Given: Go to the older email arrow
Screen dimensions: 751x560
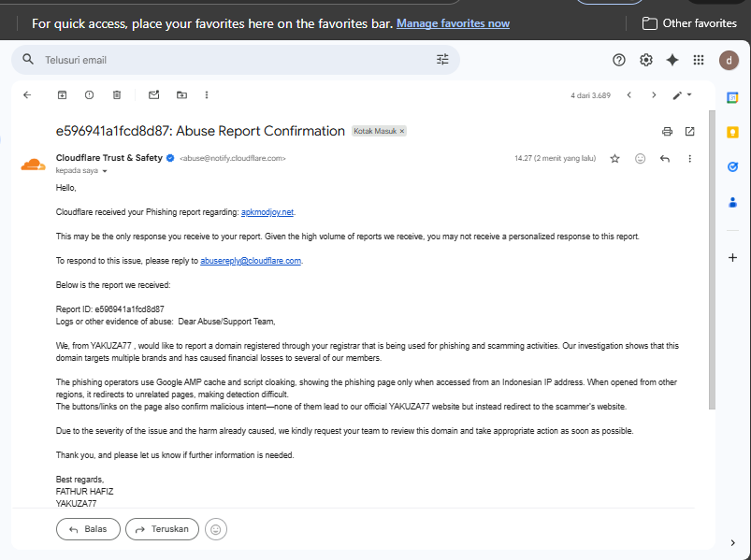Looking at the screenshot, I should (x=654, y=94).
